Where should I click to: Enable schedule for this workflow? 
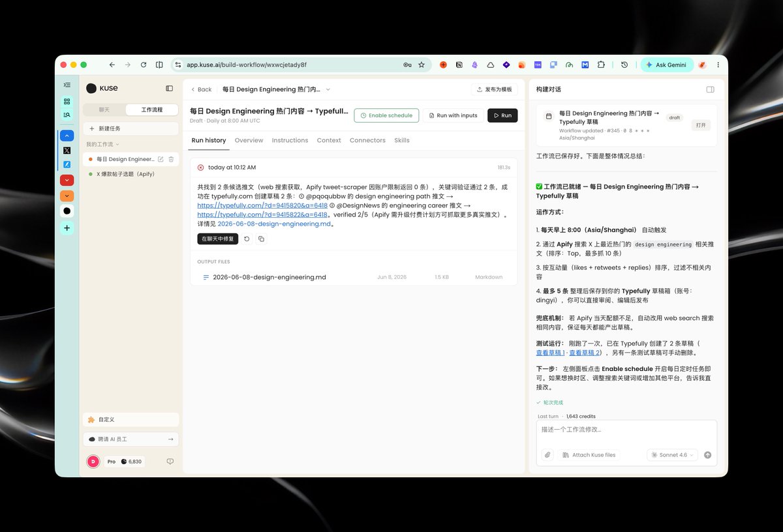click(386, 115)
